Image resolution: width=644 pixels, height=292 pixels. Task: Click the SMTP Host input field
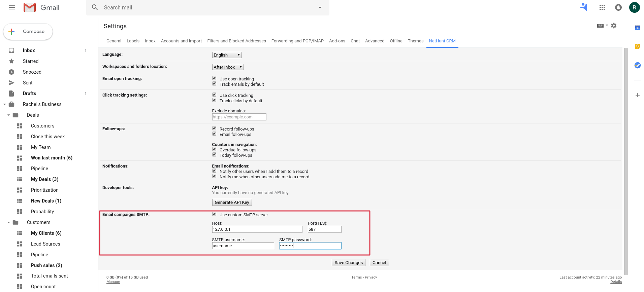pyautogui.click(x=257, y=229)
